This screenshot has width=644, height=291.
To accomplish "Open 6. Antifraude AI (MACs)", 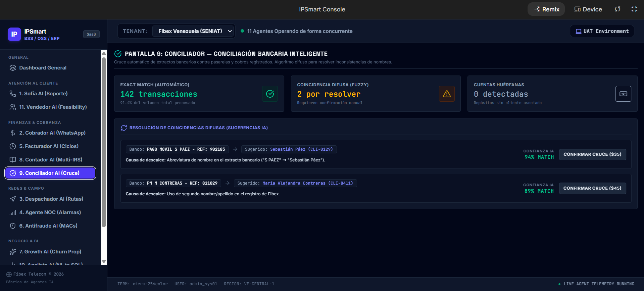I will (50, 226).
